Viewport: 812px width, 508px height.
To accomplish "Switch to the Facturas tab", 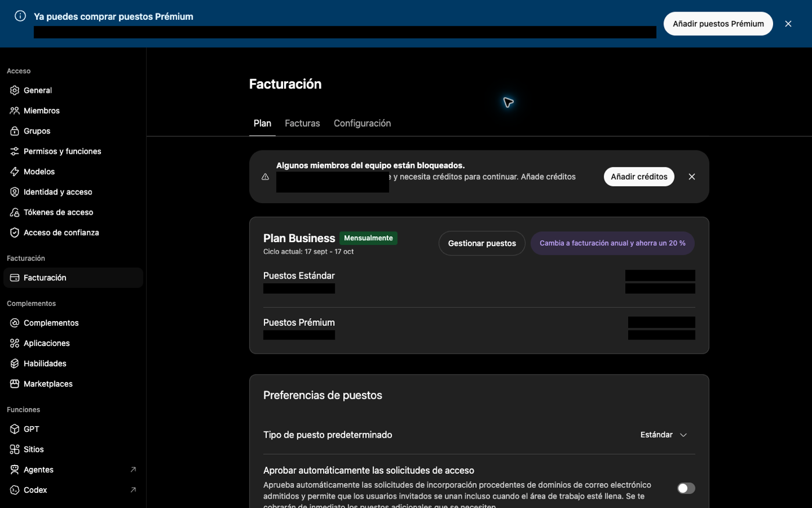I will click(302, 123).
